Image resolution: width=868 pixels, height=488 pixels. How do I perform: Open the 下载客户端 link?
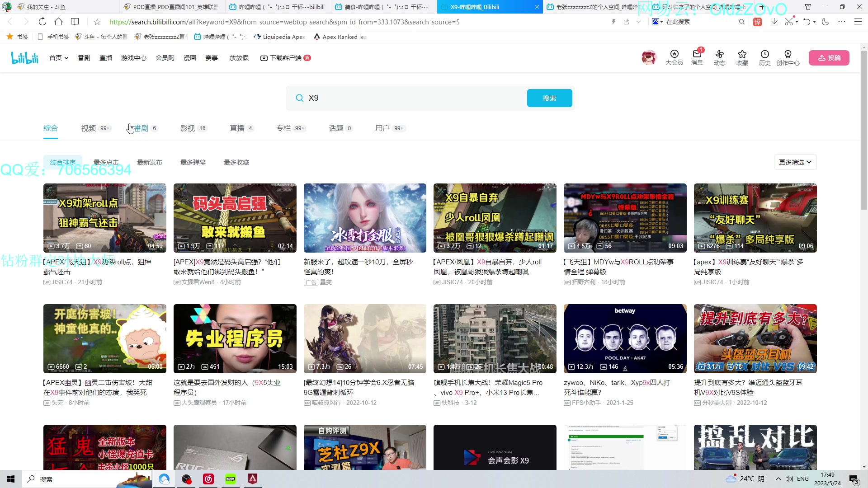(x=285, y=58)
